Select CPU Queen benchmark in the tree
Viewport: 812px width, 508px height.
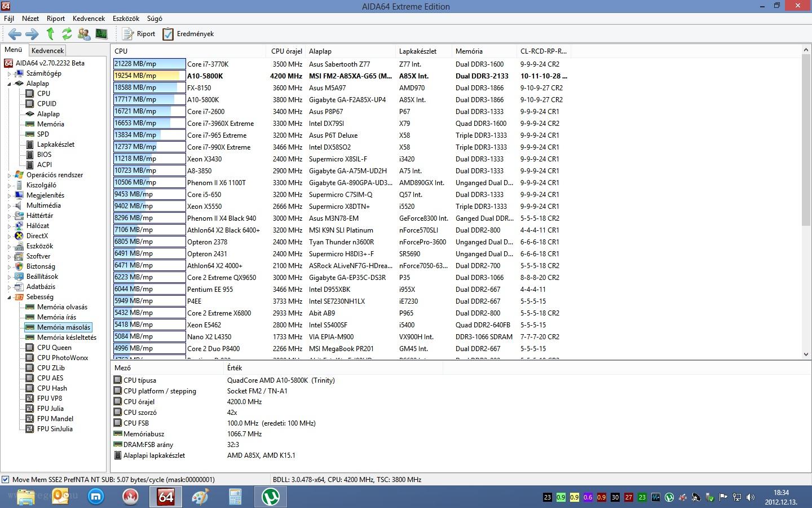pyautogui.click(x=54, y=348)
